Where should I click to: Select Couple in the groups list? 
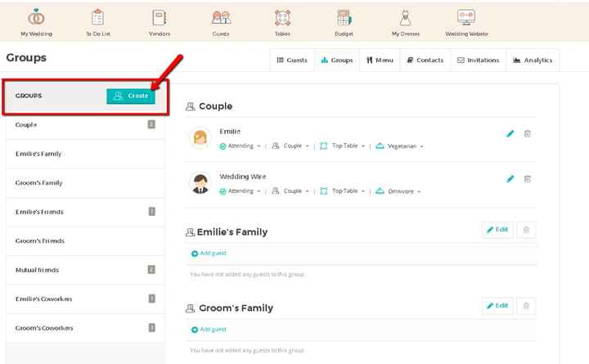85,124
